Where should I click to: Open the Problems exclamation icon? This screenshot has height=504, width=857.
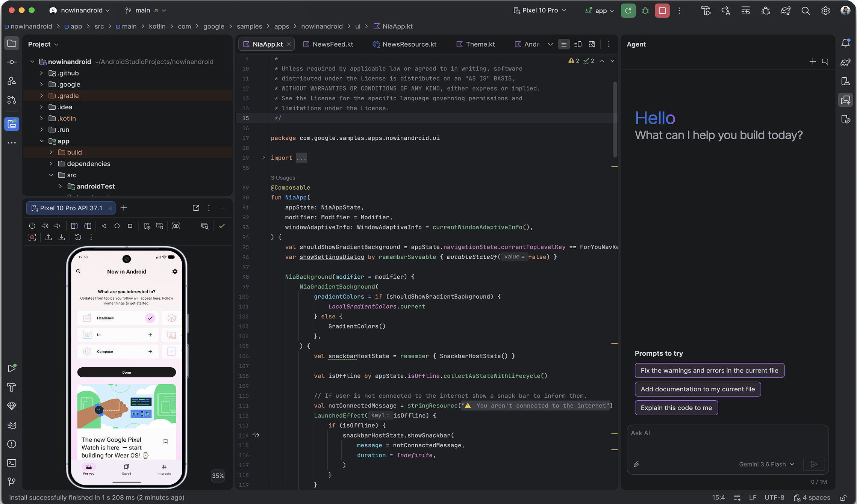point(12,444)
